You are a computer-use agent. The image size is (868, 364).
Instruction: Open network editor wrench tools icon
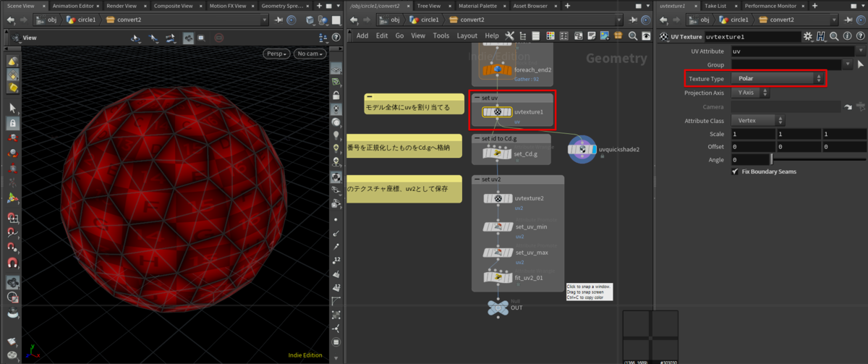click(x=510, y=35)
